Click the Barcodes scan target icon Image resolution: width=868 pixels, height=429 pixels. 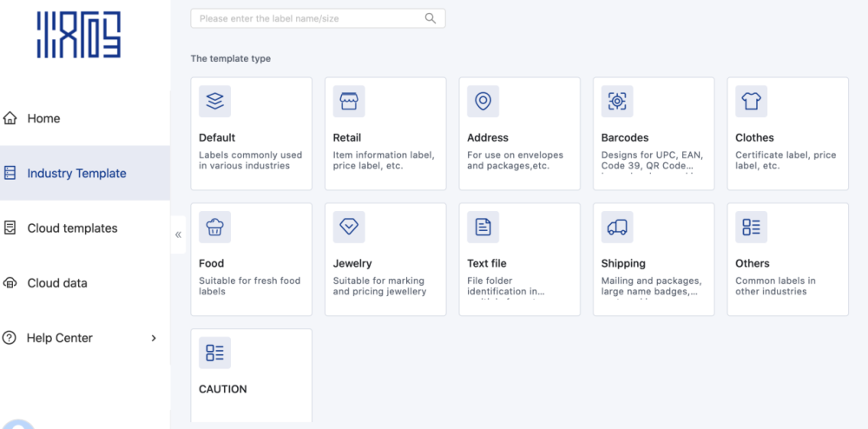(x=617, y=102)
